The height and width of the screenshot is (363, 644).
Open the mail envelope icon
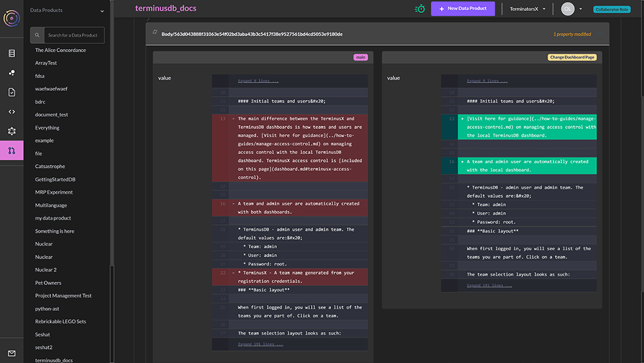pyautogui.click(x=12, y=353)
